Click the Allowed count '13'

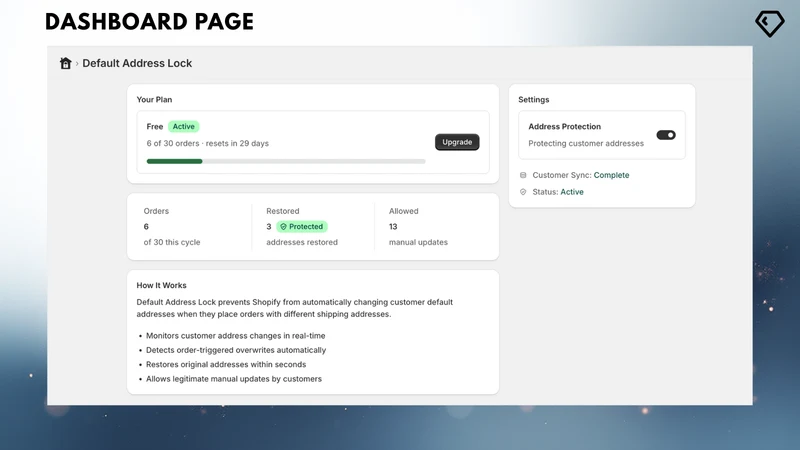pyautogui.click(x=393, y=227)
